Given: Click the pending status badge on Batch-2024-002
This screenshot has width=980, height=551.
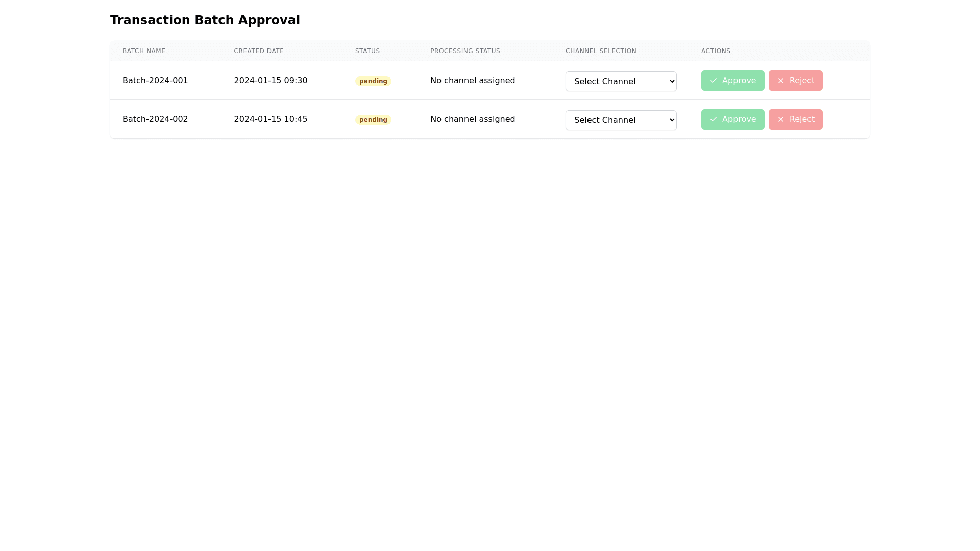Looking at the screenshot, I should coord(373,119).
